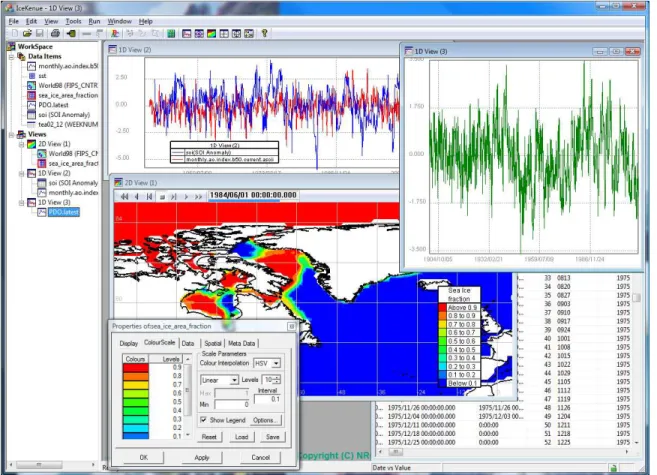Create a new 2D colour view from the toolbar

pos(212,34)
